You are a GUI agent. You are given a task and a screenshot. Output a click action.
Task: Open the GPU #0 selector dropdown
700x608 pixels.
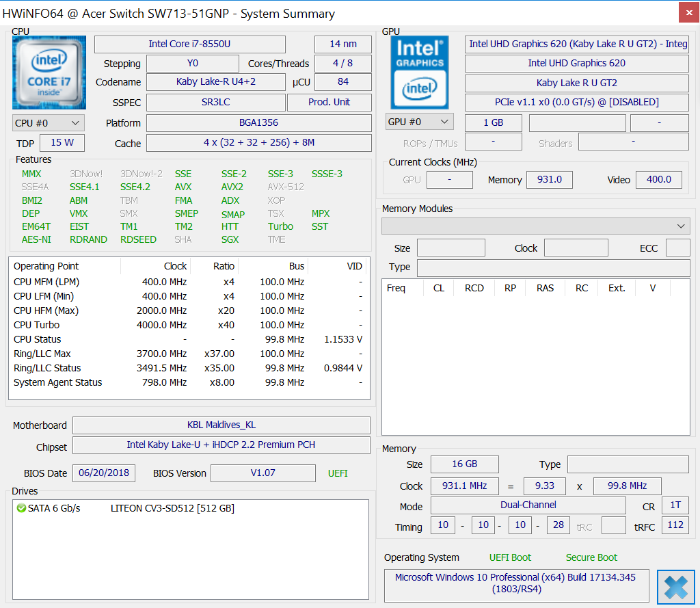click(420, 122)
